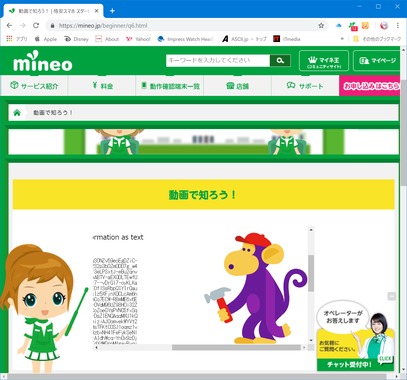Viewport: 407px width, 380px height.
Task: Go forward with the browser arrow
Action: tap(23, 26)
